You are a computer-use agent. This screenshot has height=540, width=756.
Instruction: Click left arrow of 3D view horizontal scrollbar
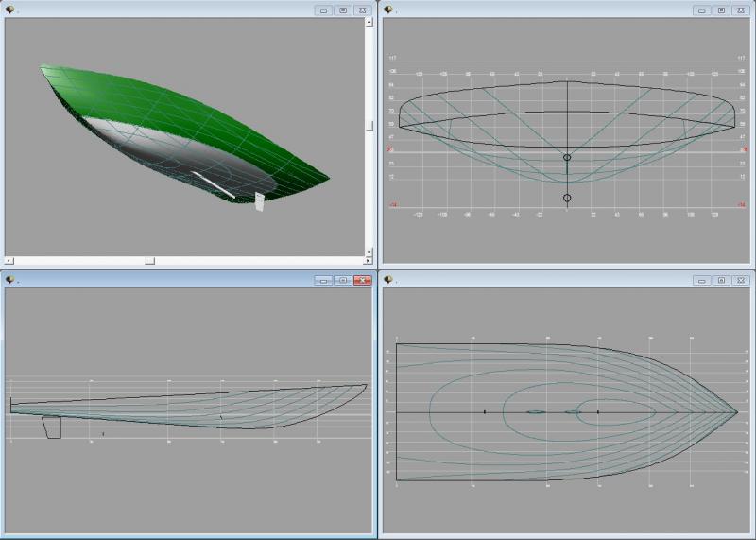pyautogui.click(x=9, y=260)
